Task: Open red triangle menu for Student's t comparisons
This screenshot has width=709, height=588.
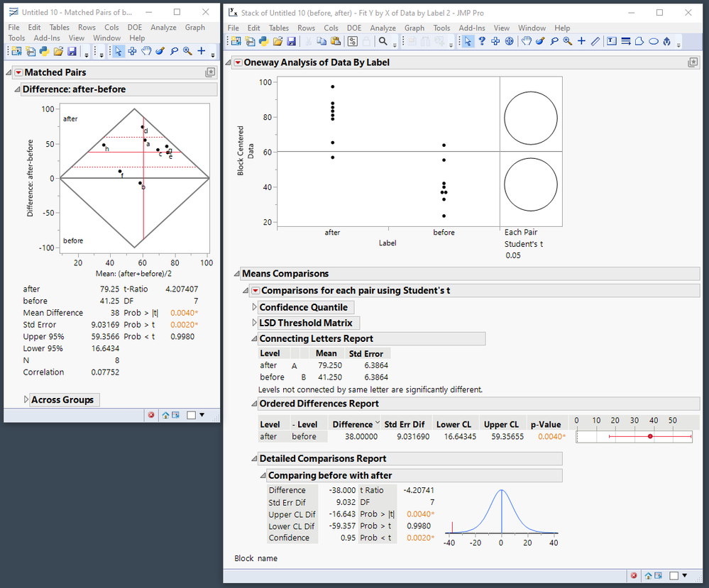Action: [255, 290]
